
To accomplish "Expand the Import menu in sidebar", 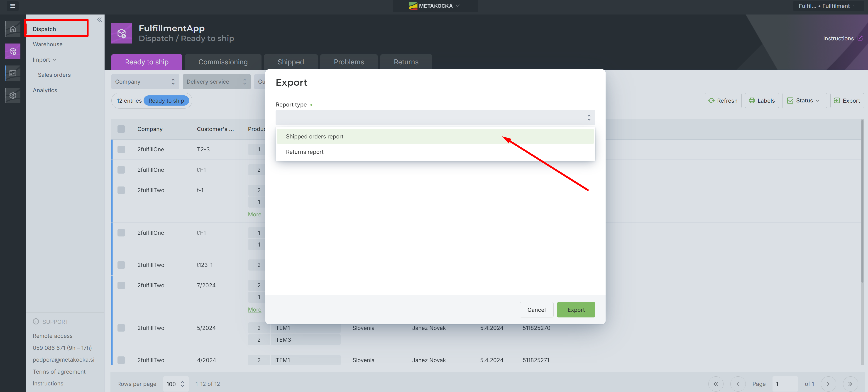I will [44, 60].
